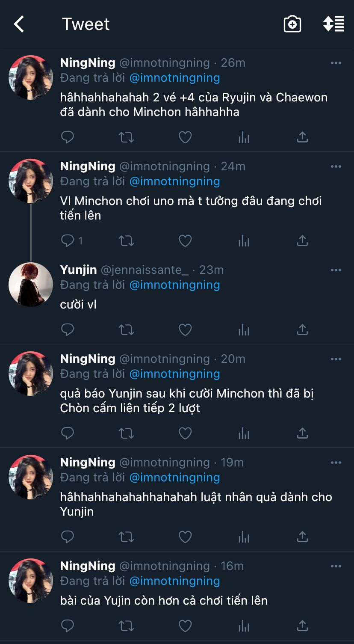Retweet the "Vl Minchon chơi uno" tweet
Image resolution: width=354 pixels, height=644 pixels.
(x=126, y=241)
